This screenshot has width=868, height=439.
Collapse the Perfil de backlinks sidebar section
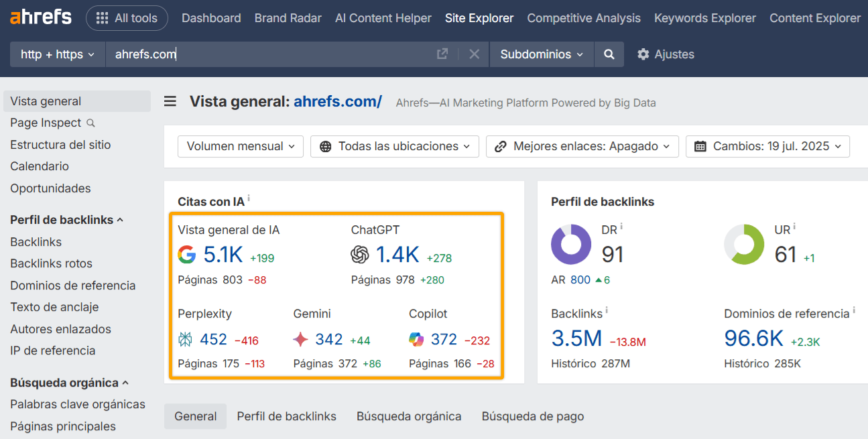pyautogui.click(x=66, y=219)
